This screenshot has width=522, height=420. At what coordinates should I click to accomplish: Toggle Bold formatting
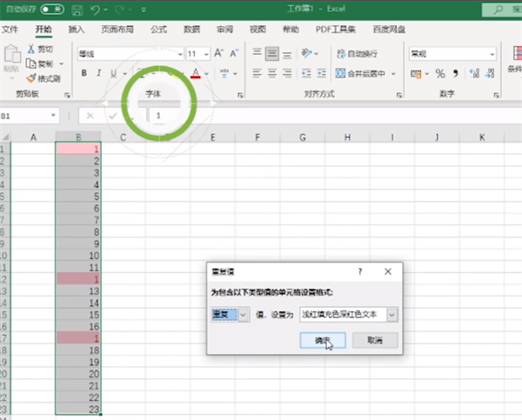pyautogui.click(x=84, y=73)
